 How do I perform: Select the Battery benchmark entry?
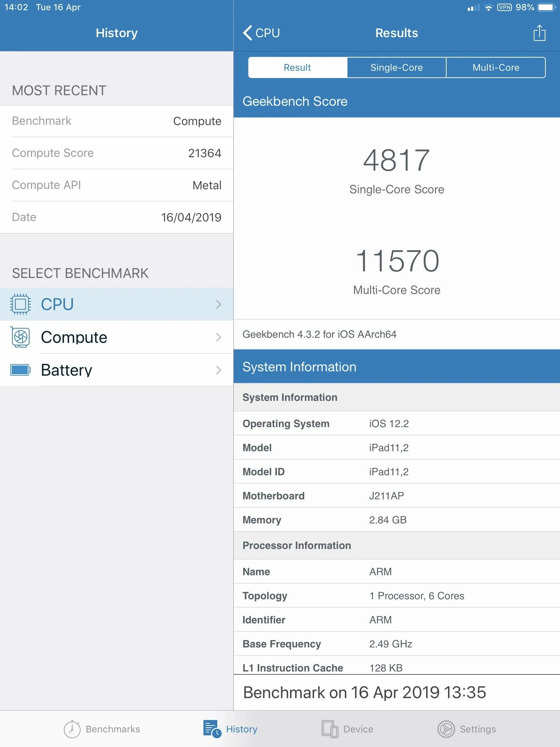[117, 370]
